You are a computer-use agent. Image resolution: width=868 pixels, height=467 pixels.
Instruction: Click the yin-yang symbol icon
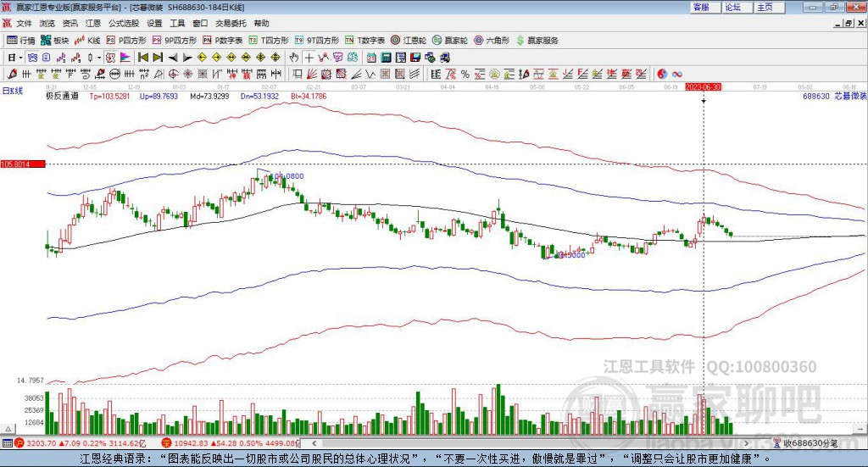661,74
